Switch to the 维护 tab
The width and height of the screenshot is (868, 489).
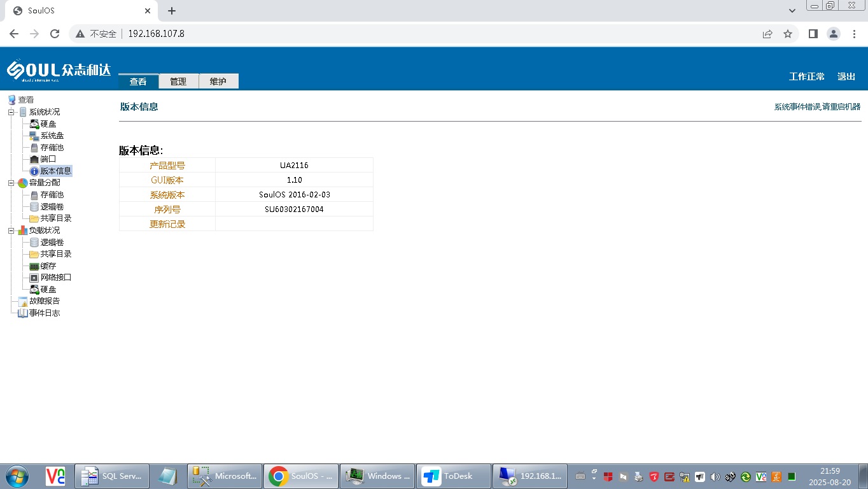(x=218, y=81)
